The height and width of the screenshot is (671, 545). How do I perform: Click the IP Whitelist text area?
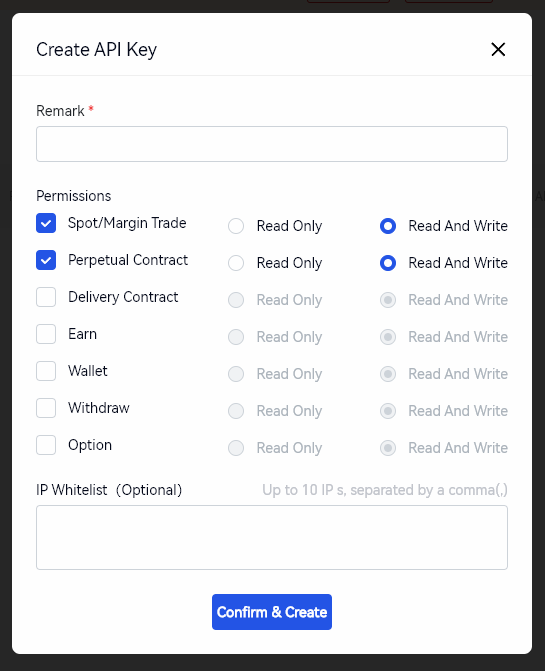(272, 537)
